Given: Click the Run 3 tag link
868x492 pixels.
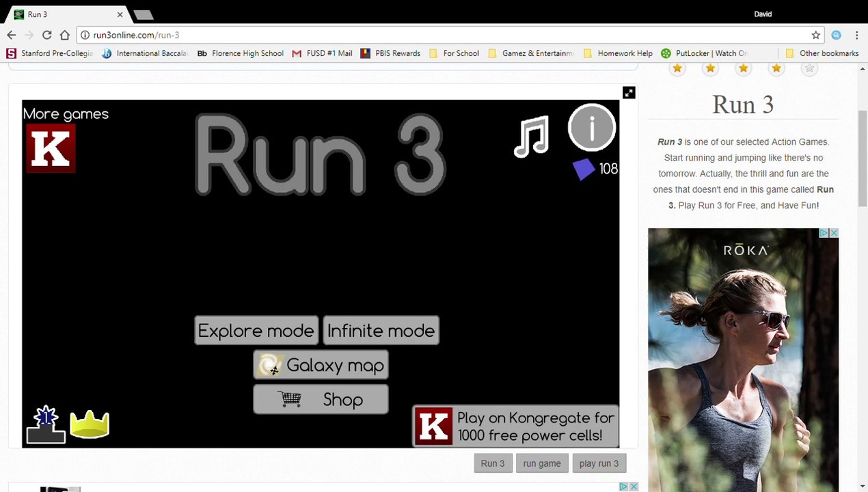Looking at the screenshot, I should [492, 463].
